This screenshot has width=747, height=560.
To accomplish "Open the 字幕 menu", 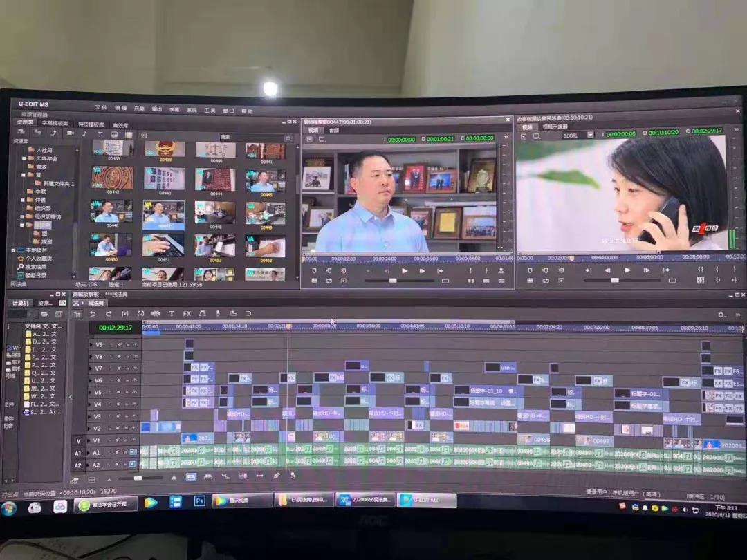I will coord(174,109).
